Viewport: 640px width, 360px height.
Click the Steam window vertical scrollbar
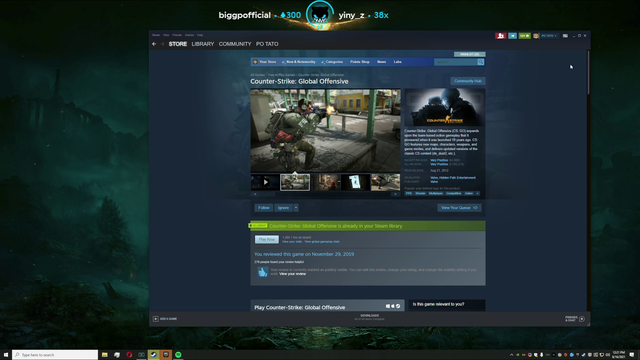point(588,72)
